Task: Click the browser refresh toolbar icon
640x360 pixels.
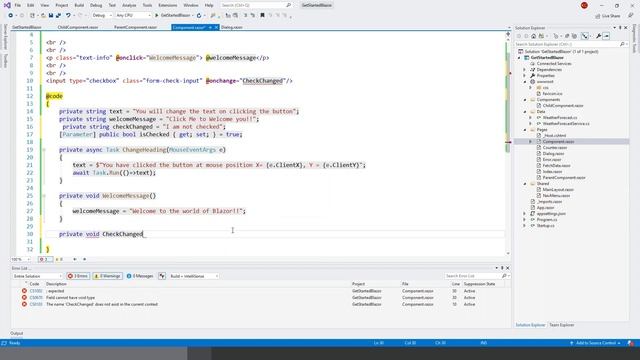Action: (199, 16)
